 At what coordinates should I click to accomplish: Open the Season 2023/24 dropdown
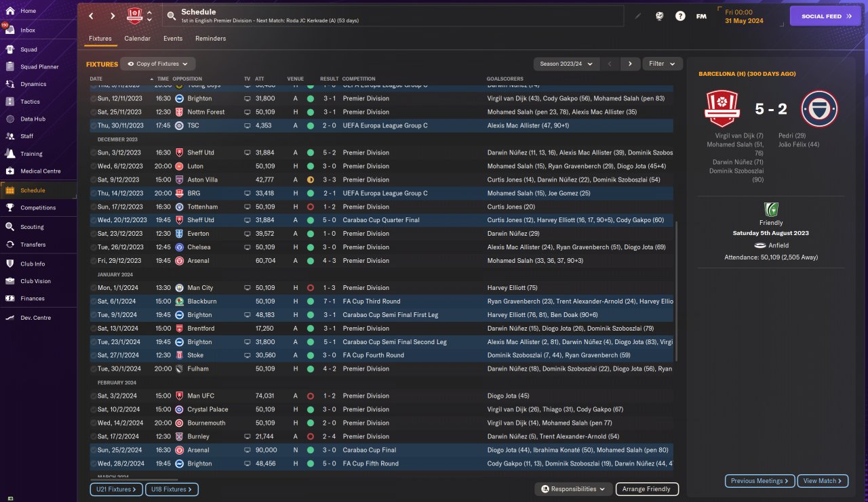566,64
